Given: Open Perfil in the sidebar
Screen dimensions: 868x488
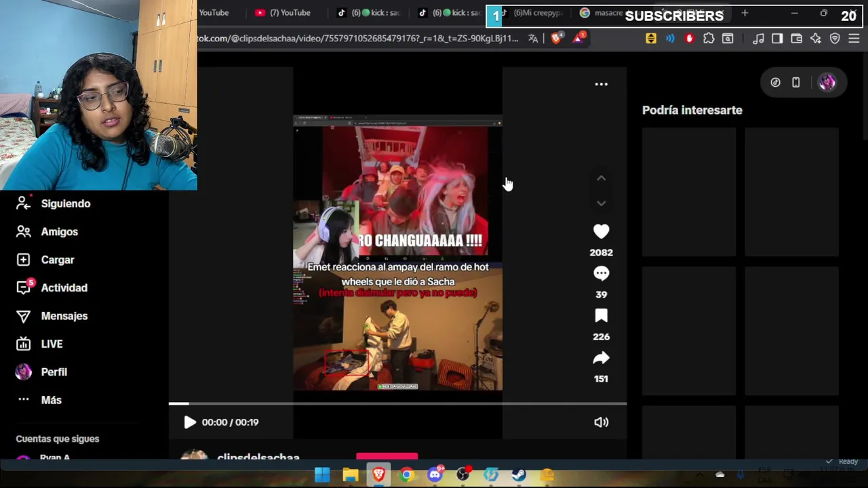Looking at the screenshot, I should coord(54,372).
